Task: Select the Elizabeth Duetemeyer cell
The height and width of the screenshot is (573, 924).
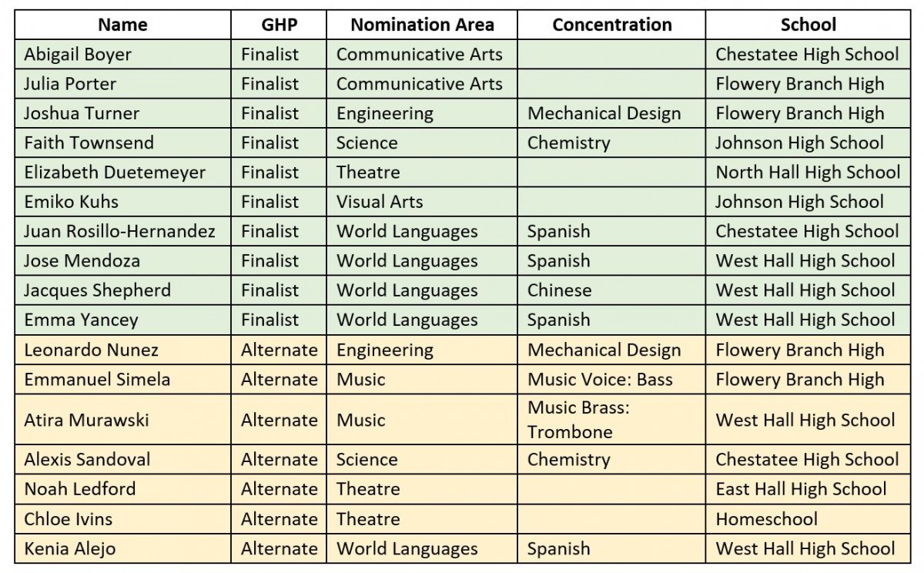Action: (x=115, y=172)
